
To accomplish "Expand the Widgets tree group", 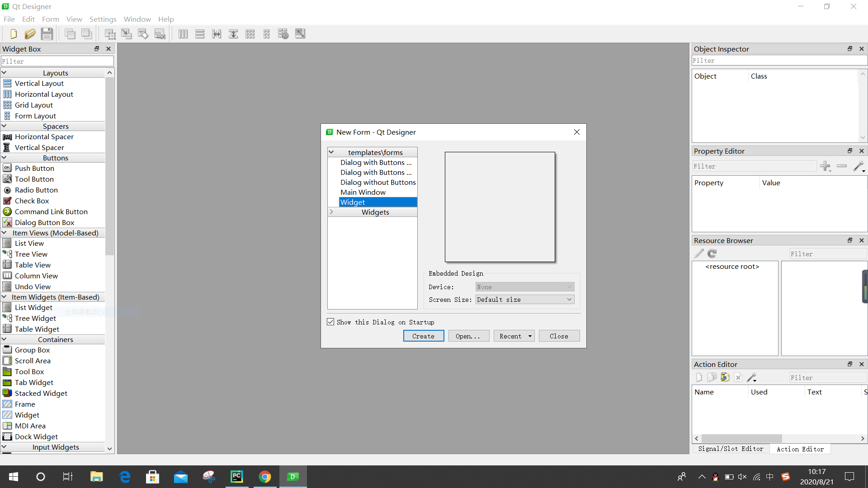I will pyautogui.click(x=331, y=212).
